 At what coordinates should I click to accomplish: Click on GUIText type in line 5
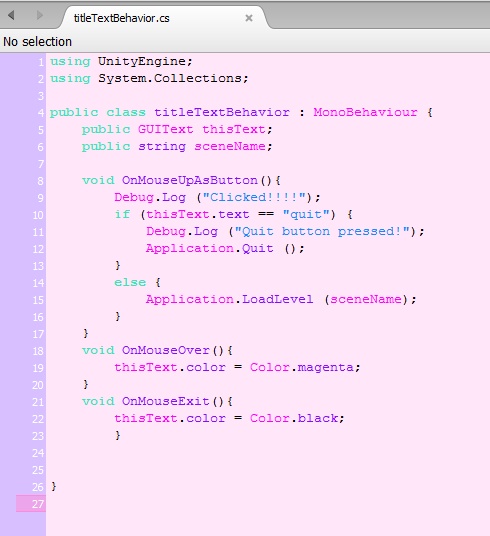pos(165,129)
